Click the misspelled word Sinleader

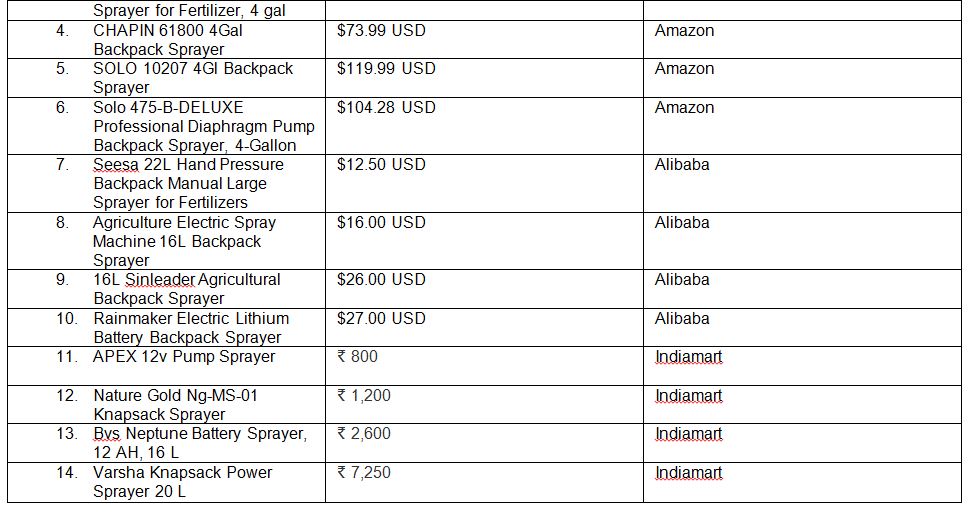pos(160,280)
